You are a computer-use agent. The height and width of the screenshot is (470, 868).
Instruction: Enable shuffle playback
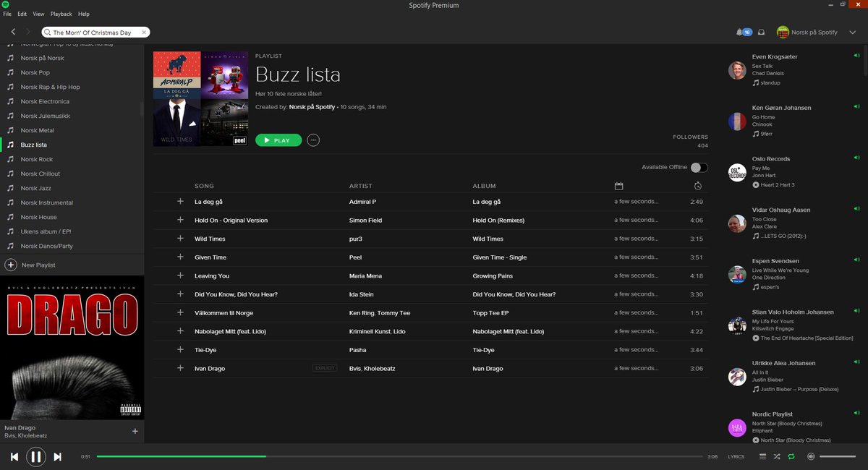(x=777, y=456)
